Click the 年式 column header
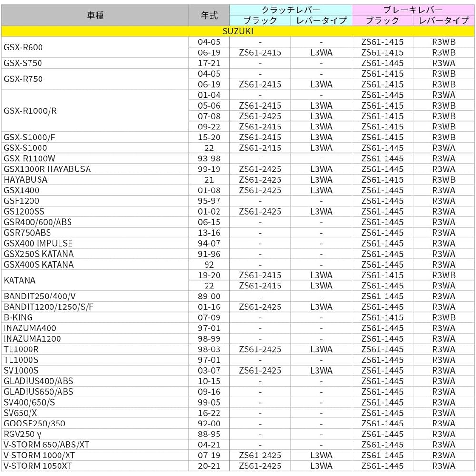The image size is (476, 476). (209, 15)
